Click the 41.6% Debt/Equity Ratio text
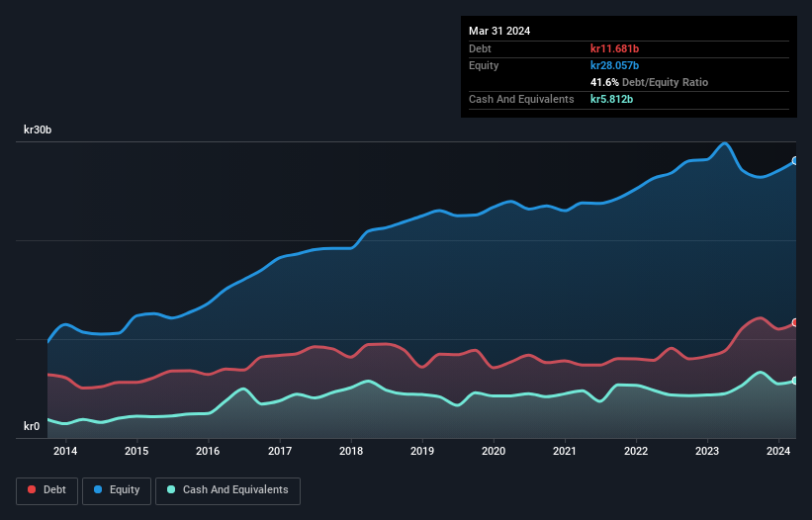This screenshot has height=520, width=812. click(649, 82)
